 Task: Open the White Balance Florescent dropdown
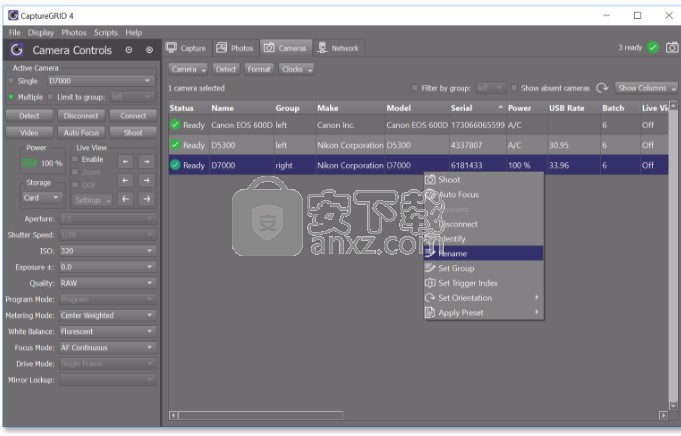click(107, 331)
